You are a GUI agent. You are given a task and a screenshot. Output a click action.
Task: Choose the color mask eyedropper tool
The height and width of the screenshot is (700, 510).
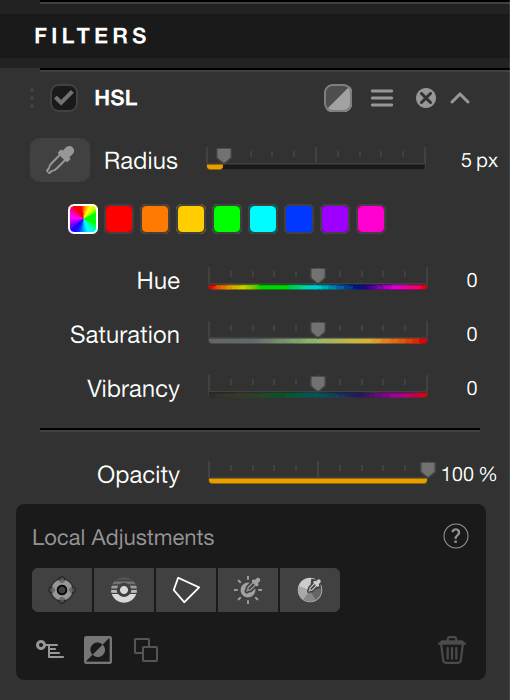tap(310, 590)
